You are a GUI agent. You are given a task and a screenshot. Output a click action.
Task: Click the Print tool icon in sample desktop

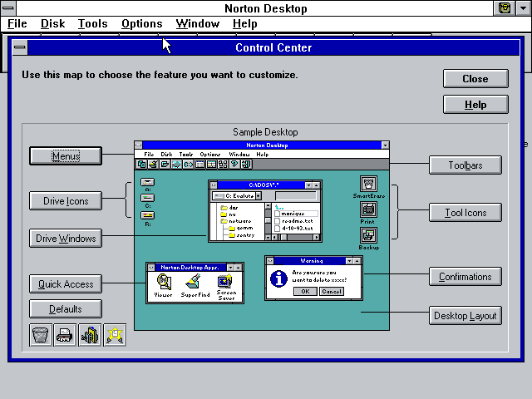pos(368,210)
